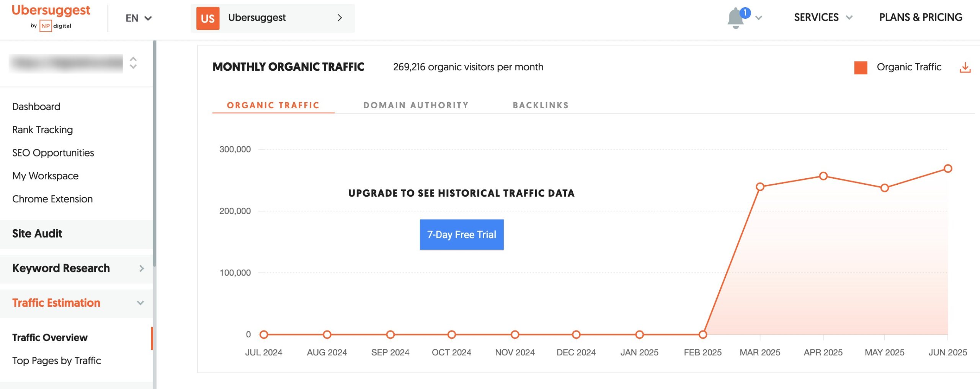Open Rank Tracking
This screenshot has width=980, height=389.
(x=42, y=130)
